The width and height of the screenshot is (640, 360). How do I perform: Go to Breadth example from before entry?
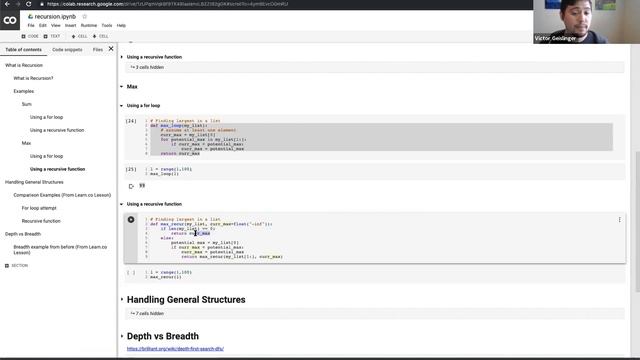pos(60,250)
